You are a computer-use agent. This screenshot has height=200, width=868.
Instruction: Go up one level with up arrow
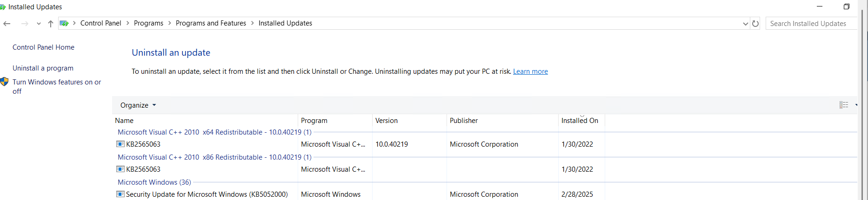(51, 24)
